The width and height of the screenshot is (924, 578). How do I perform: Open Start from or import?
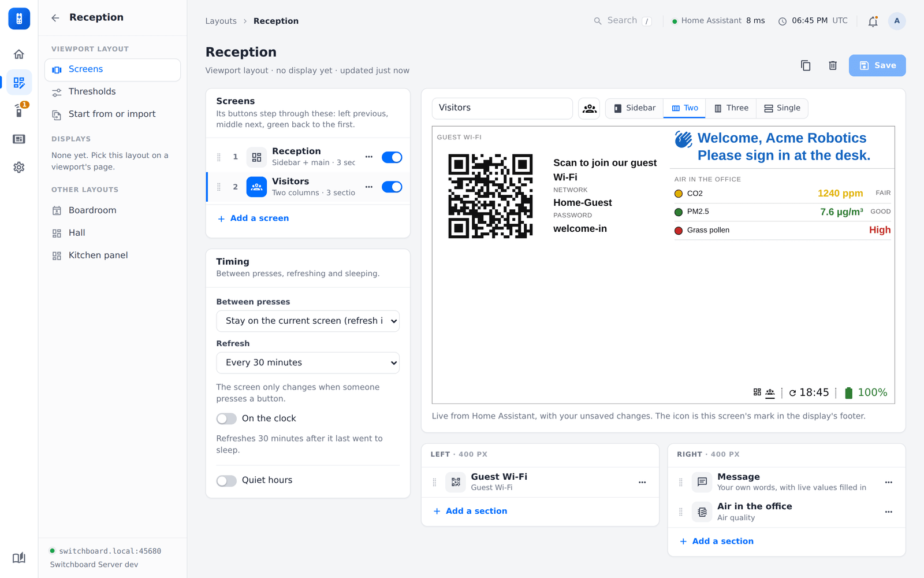pyautogui.click(x=113, y=114)
